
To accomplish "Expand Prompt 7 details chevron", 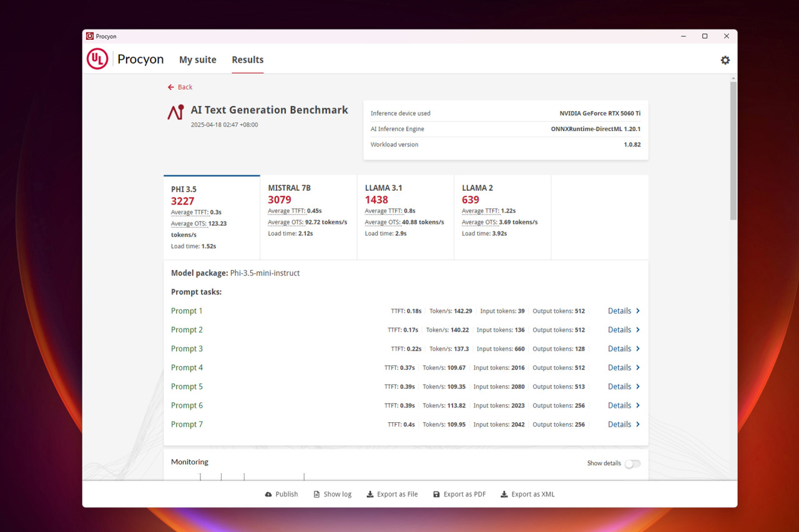I will click(638, 425).
